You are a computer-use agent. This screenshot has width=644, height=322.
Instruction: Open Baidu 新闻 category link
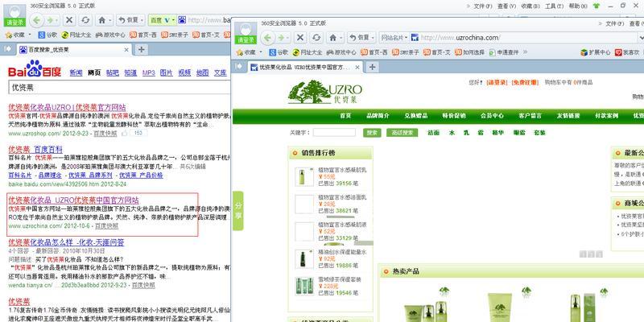[76, 72]
